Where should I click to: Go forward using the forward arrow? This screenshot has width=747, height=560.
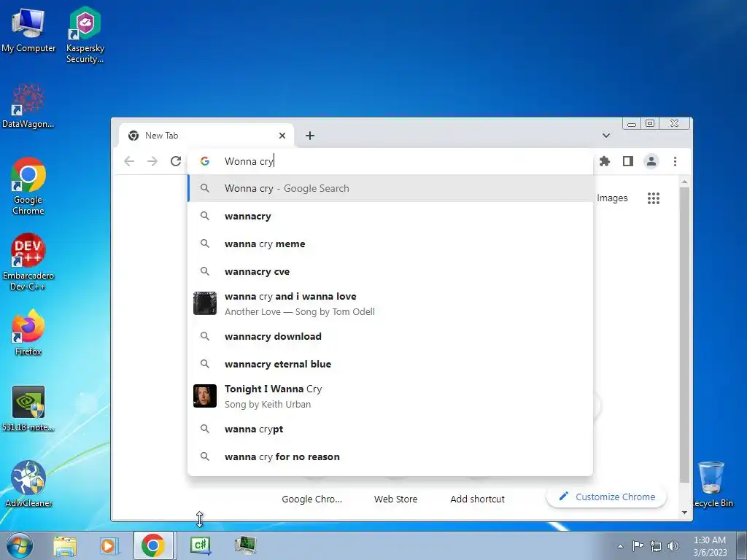(x=152, y=161)
